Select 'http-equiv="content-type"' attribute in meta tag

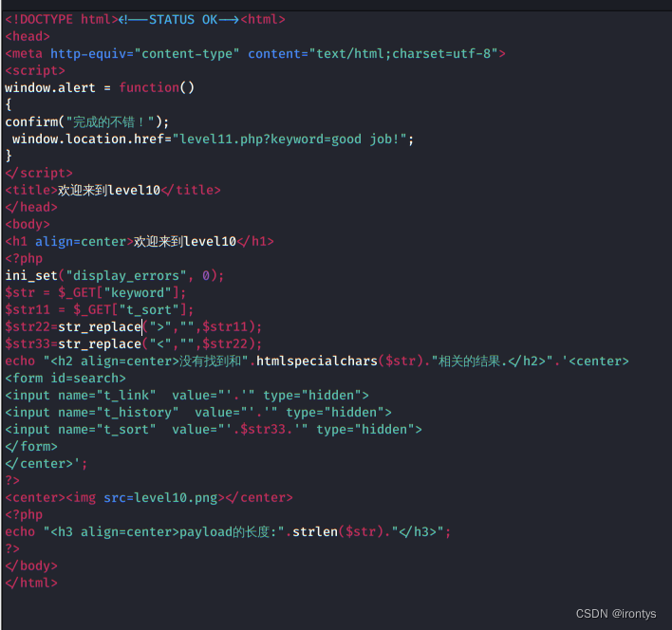pos(144,54)
